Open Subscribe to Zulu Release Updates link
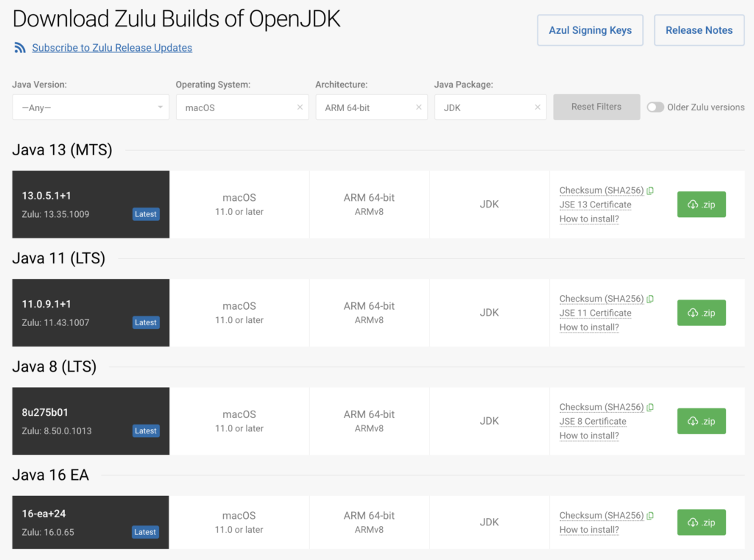 (112, 48)
